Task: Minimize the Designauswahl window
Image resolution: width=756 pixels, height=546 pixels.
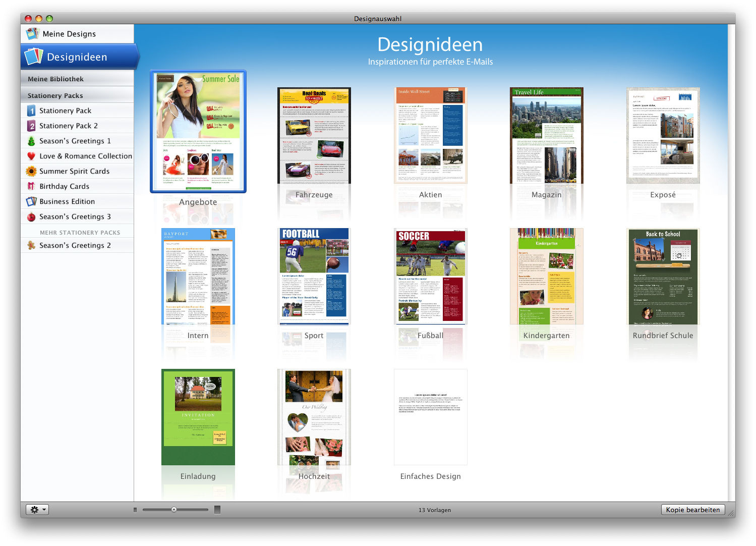Action: coord(39,19)
